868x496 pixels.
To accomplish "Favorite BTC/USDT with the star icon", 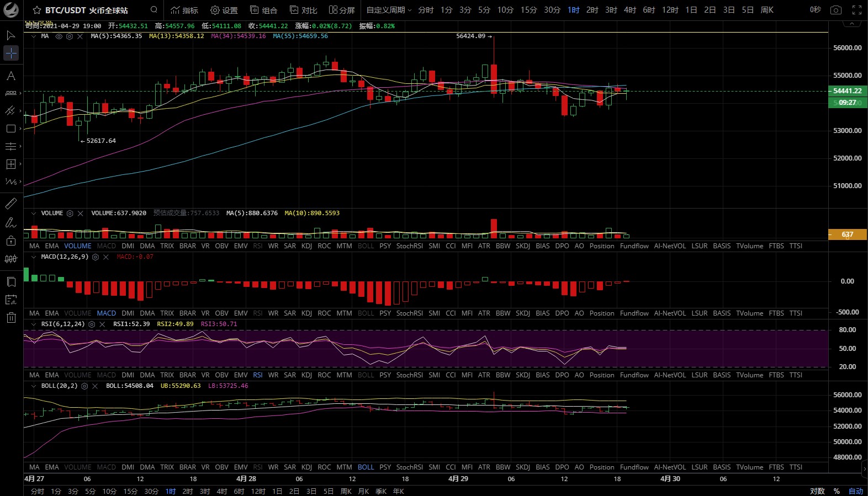I will (37, 10).
